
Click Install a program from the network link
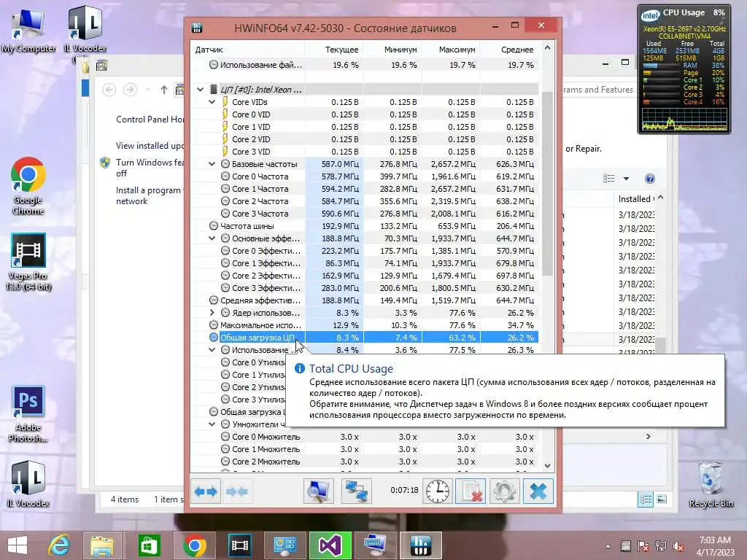150,195
